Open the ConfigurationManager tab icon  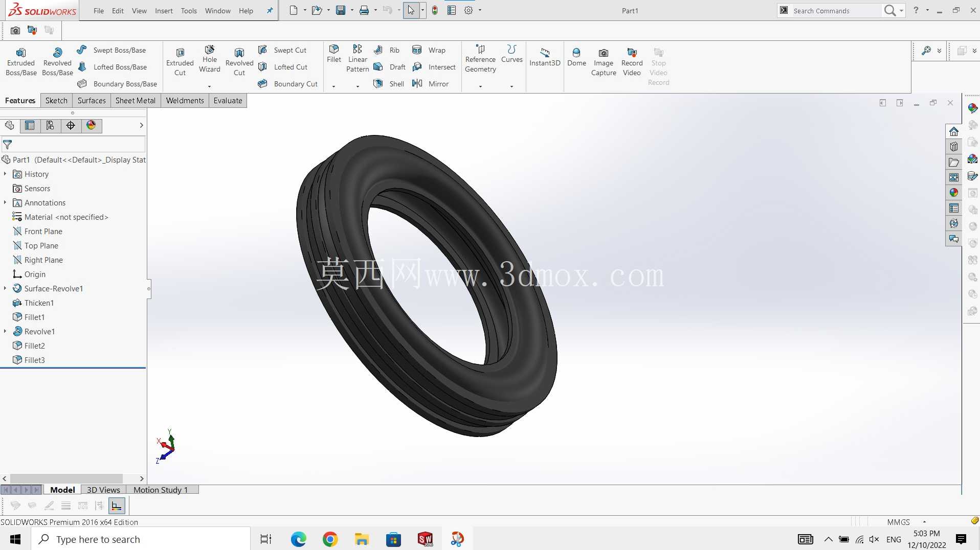click(50, 125)
